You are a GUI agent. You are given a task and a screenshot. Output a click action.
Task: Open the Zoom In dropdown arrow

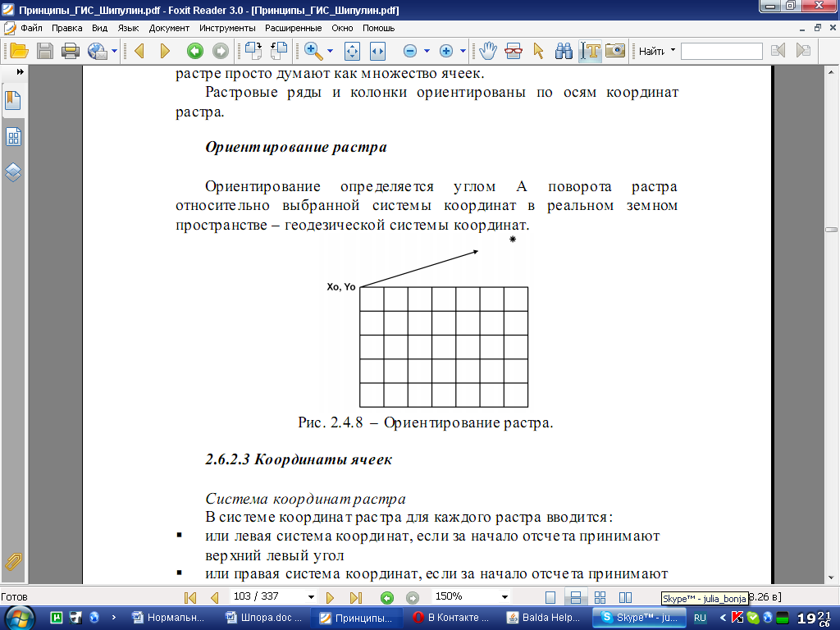tap(463, 52)
